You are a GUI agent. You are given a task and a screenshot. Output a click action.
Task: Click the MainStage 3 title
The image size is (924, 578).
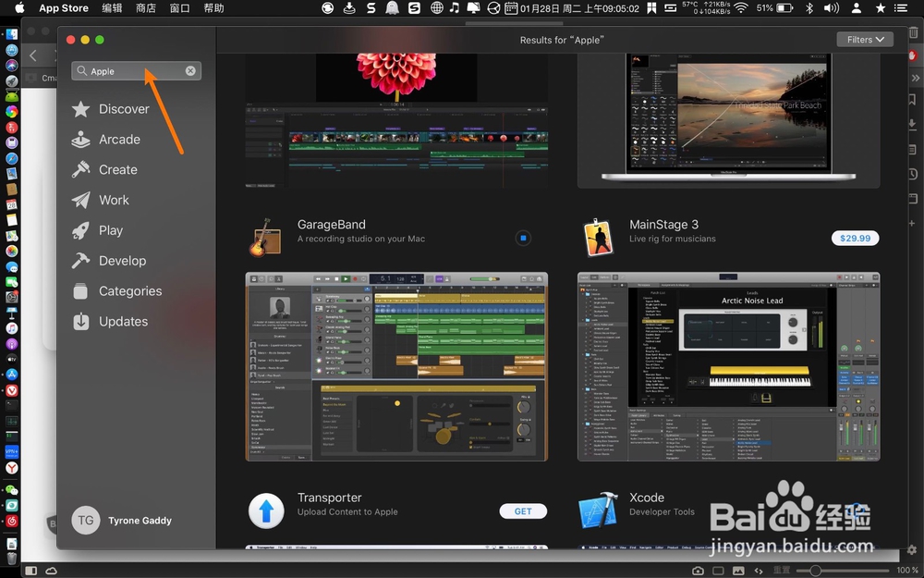click(663, 224)
